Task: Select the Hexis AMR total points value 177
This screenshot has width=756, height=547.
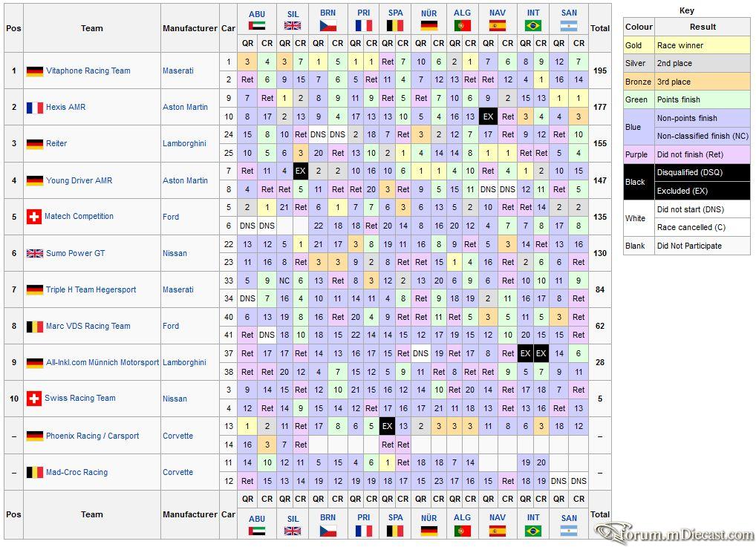Action: [600, 107]
